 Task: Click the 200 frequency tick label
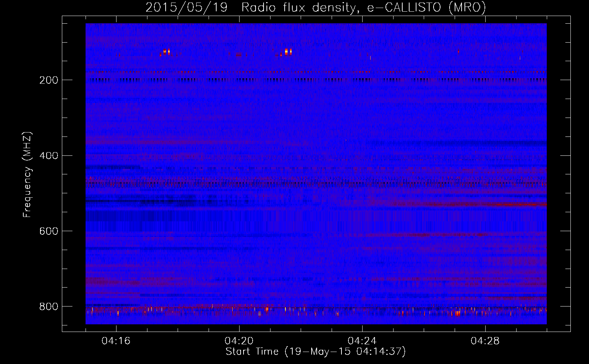point(49,80)
